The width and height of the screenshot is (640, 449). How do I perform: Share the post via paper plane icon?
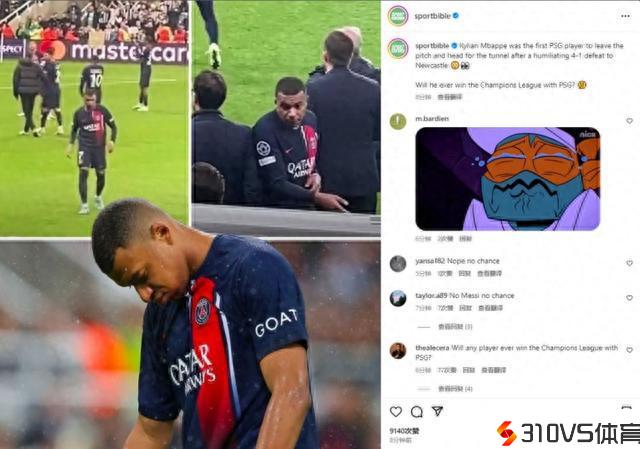(437, 411)
